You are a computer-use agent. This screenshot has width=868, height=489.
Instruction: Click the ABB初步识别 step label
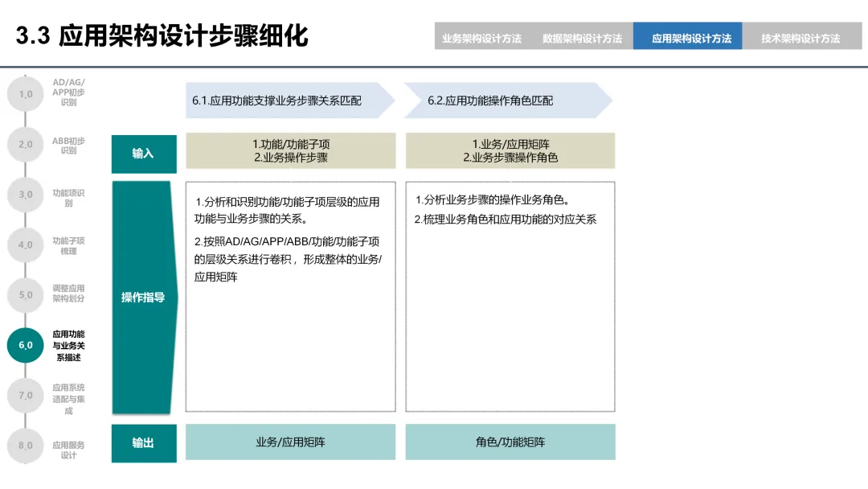(68, 146)
